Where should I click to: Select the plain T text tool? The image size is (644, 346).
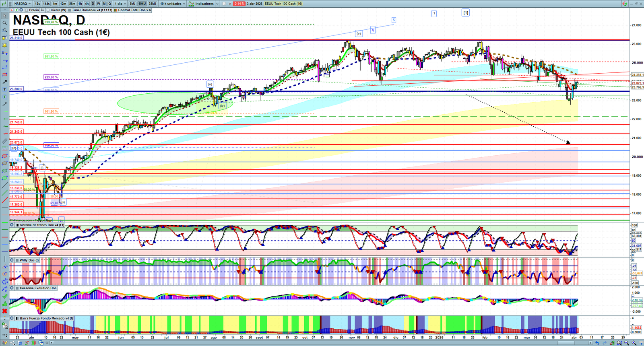click(4, 89)
